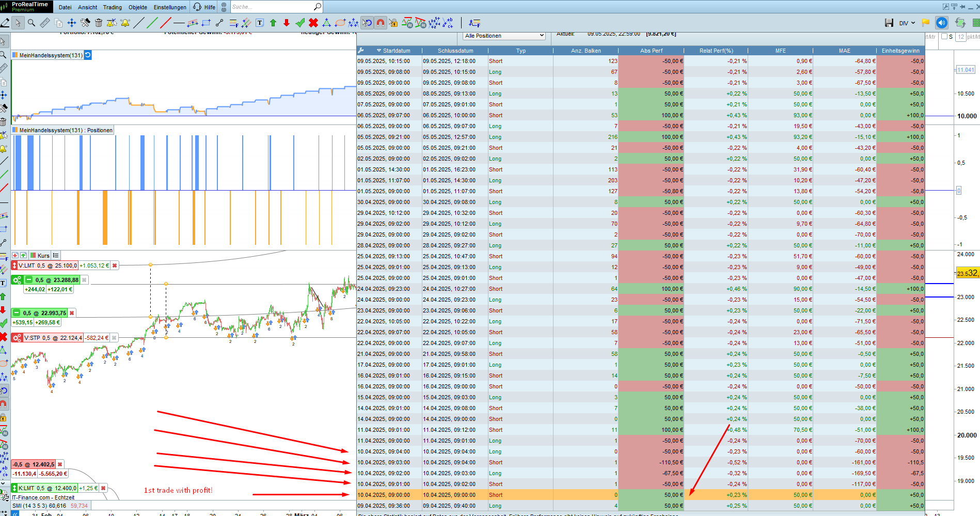Open the Datei menu

click(x=65, y=7)
